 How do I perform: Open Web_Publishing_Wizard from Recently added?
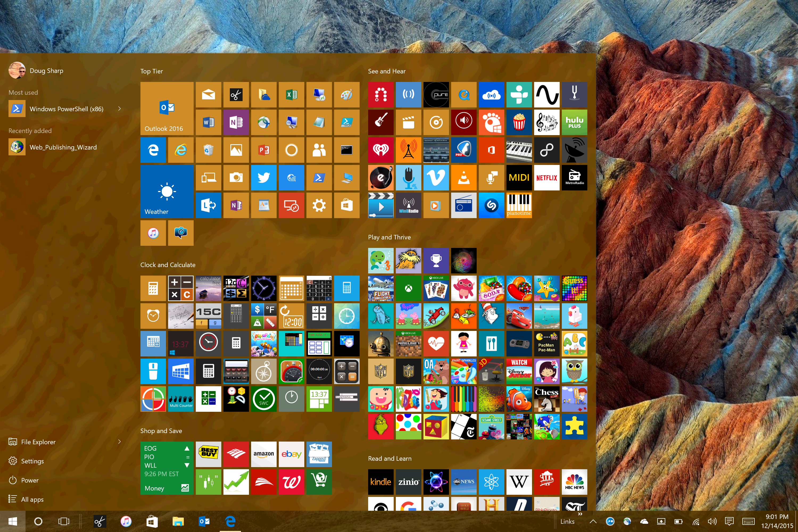tap(53, 147)
